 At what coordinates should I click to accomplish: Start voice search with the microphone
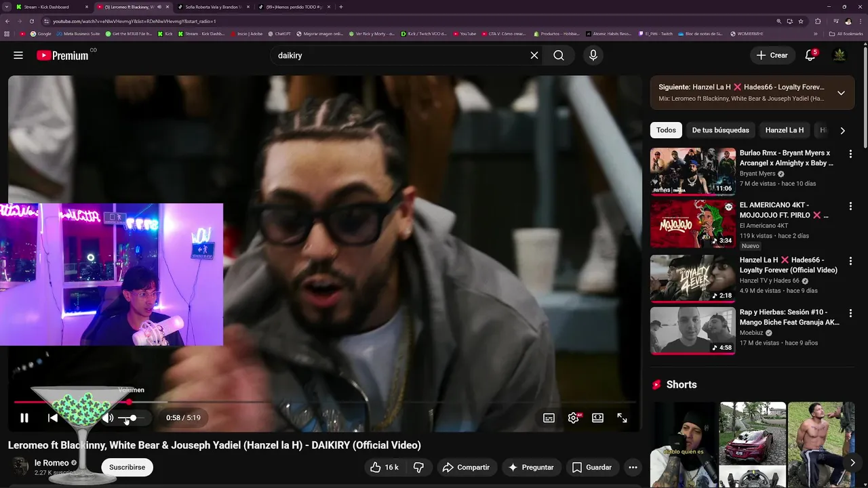pos(593,56)
